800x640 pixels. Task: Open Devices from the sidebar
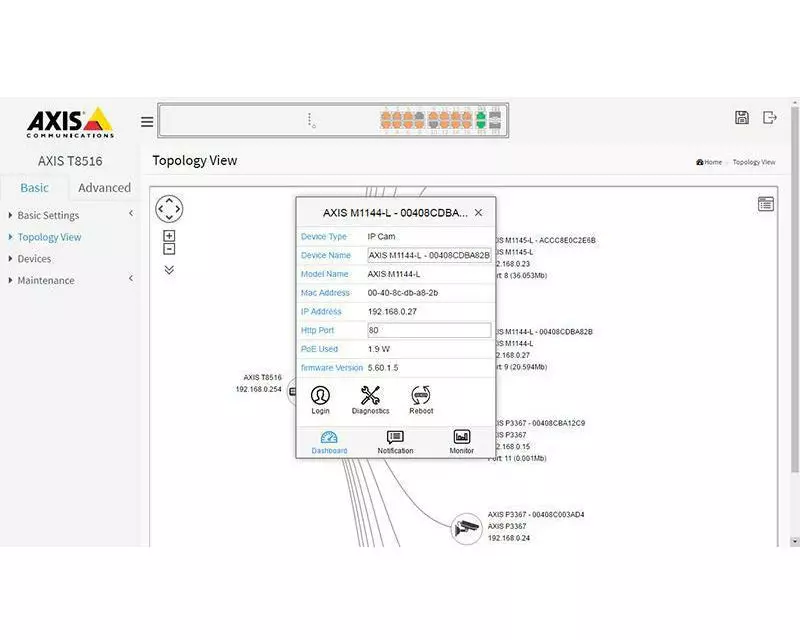(x=34, y=259)
